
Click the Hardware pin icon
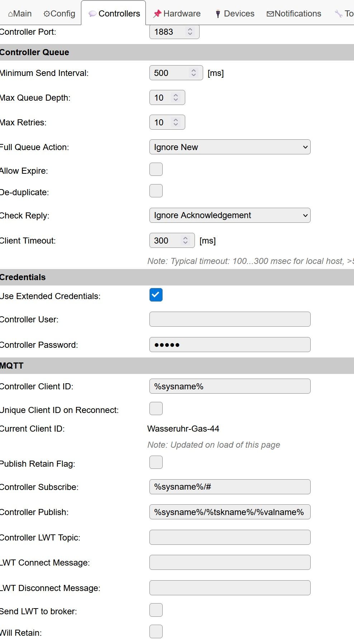pyautogui.click(x=157, y=14)
